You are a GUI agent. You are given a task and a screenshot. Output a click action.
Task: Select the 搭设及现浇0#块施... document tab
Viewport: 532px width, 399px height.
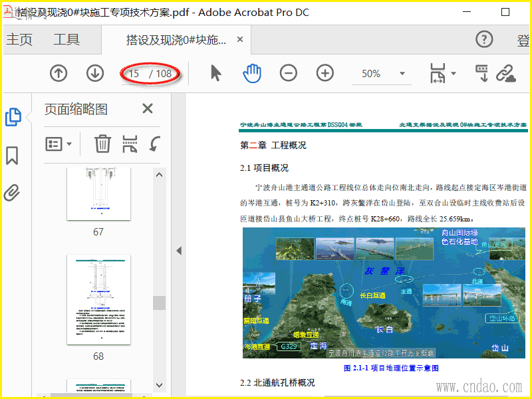click(176, 40)
